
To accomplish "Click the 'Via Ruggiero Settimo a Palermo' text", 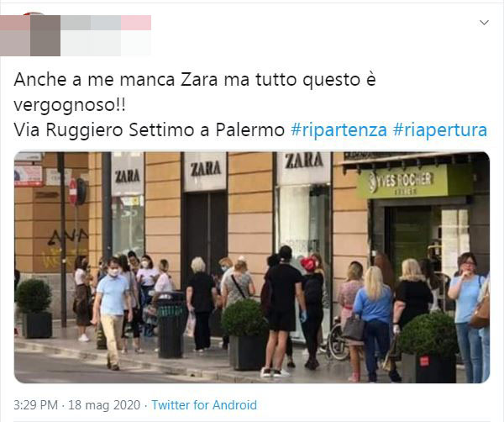I will click(150, 130).
